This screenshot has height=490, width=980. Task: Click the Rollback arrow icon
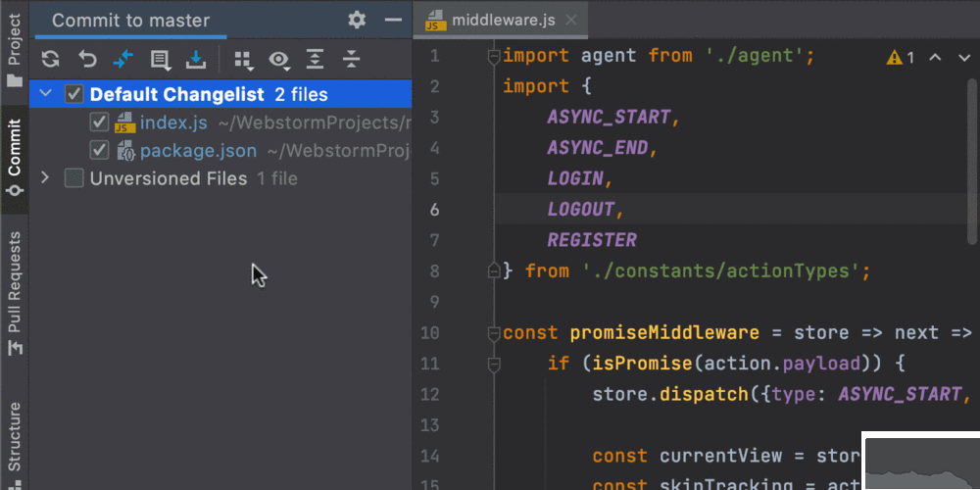click(87, 60)
